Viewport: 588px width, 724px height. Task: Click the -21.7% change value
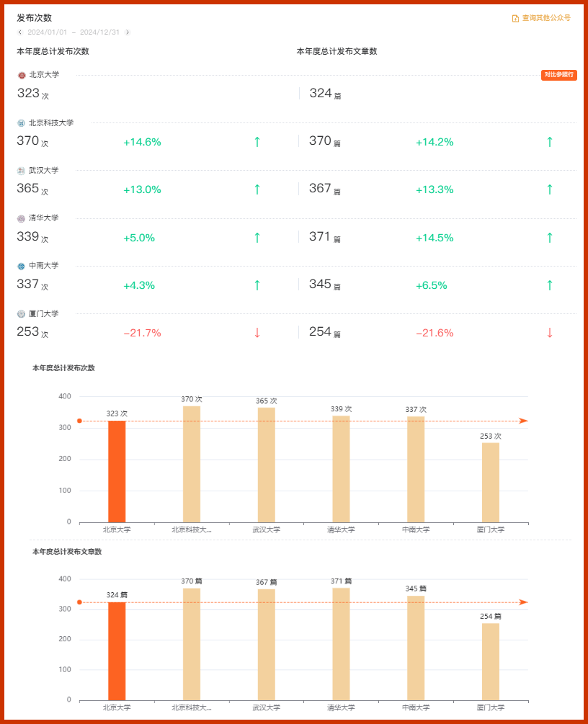[x=142, y=333]
